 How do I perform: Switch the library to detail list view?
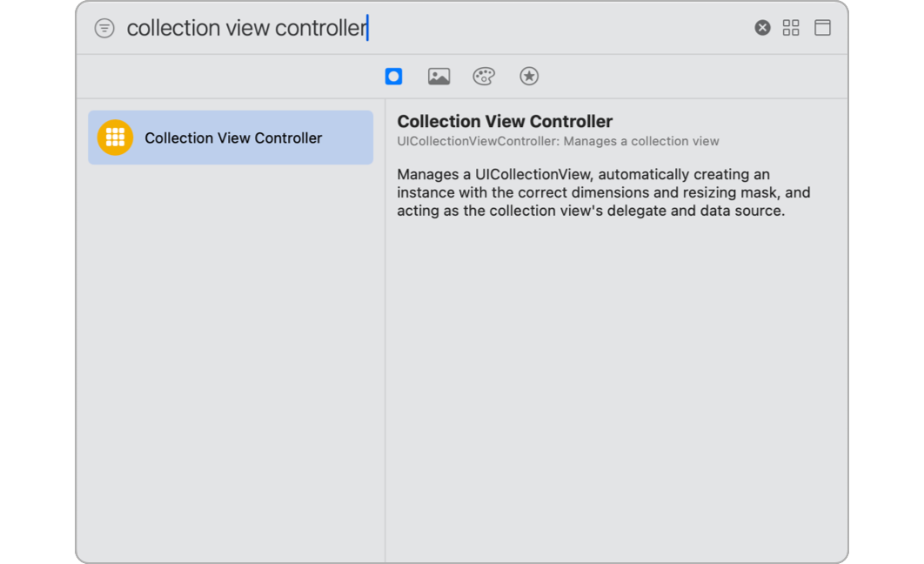tap(821, 27)
